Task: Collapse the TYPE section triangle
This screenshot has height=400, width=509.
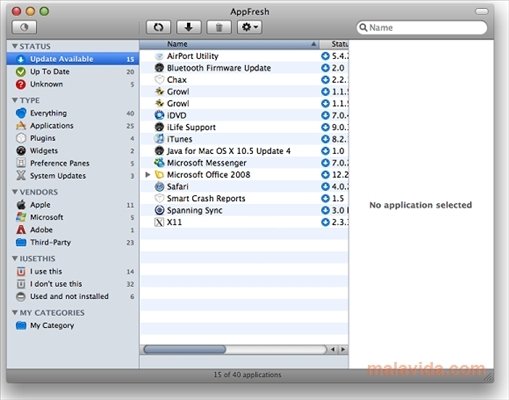Action: pos(15,100)
